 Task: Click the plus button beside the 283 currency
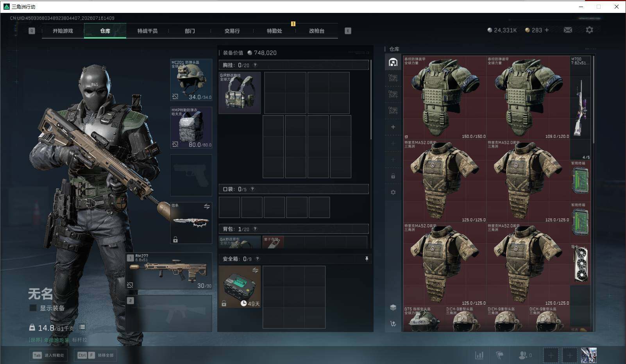tap(547, 30)
